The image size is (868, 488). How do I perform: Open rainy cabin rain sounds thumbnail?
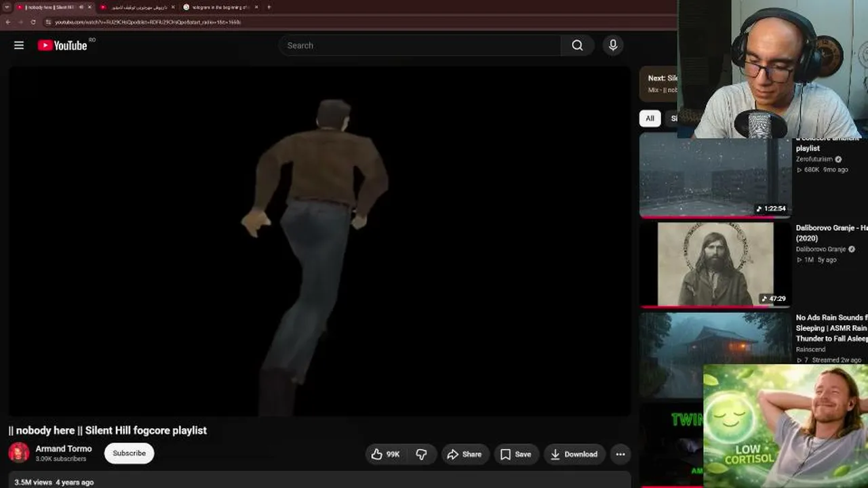point(715,354)
